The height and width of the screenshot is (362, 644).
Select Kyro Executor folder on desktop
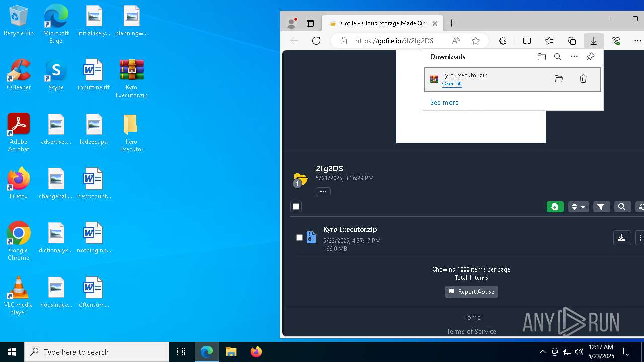tap(131, 133)
